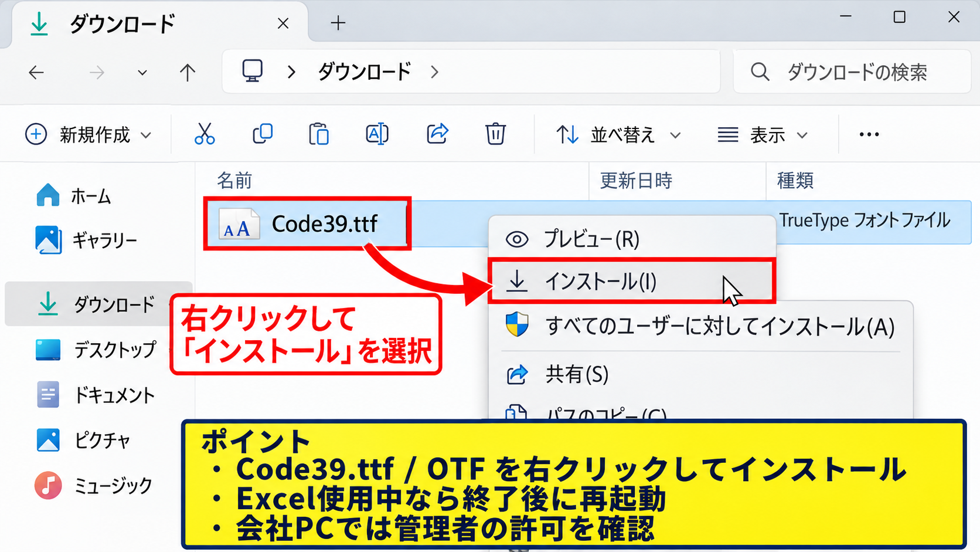Open a new tab with plus button

(x=338, y=23)
